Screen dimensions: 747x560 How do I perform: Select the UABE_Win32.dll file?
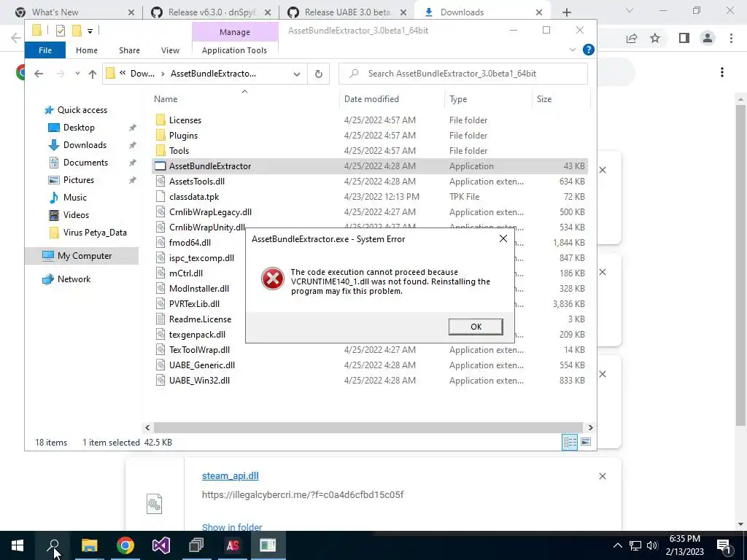click(370, 381)
